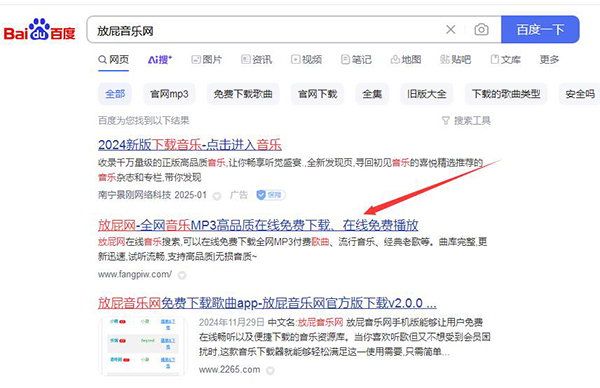This screenshot has height=388, width=600.
Task: Select the 官网mp3 filter chip
Action: click(169, 94)
